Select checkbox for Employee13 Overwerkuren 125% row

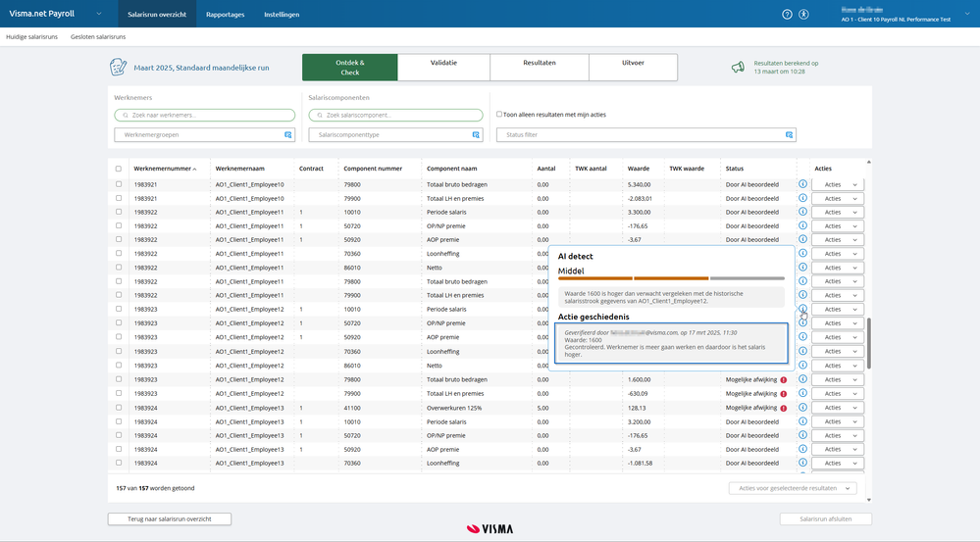click(118, 407)
